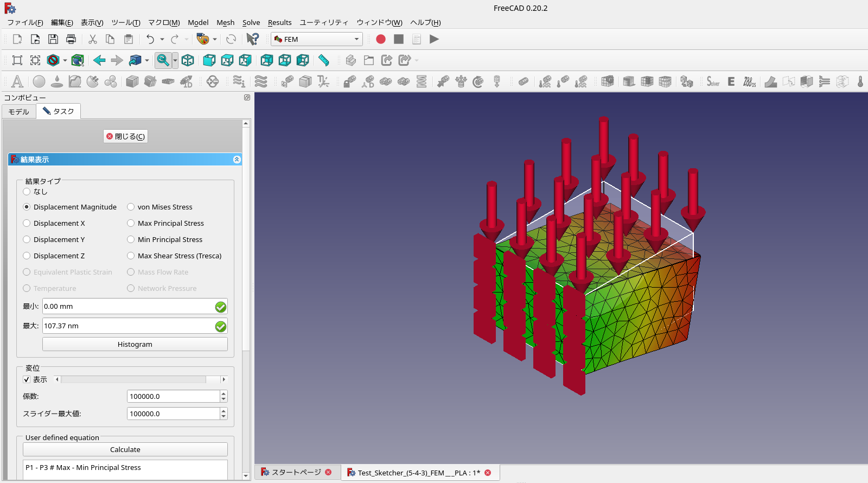Increase the 係数 value with up arrow

click(224, 393)
